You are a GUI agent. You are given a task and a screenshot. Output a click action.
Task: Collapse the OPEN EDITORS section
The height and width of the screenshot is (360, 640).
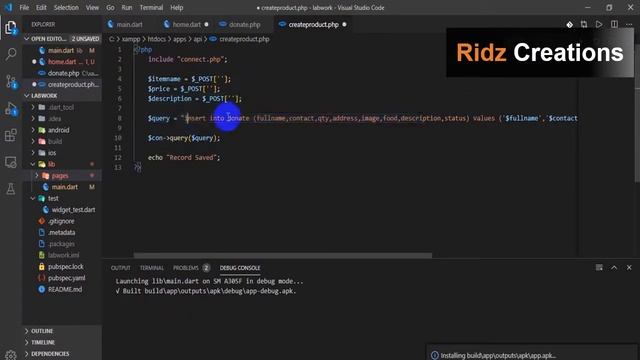click(62, 39)
